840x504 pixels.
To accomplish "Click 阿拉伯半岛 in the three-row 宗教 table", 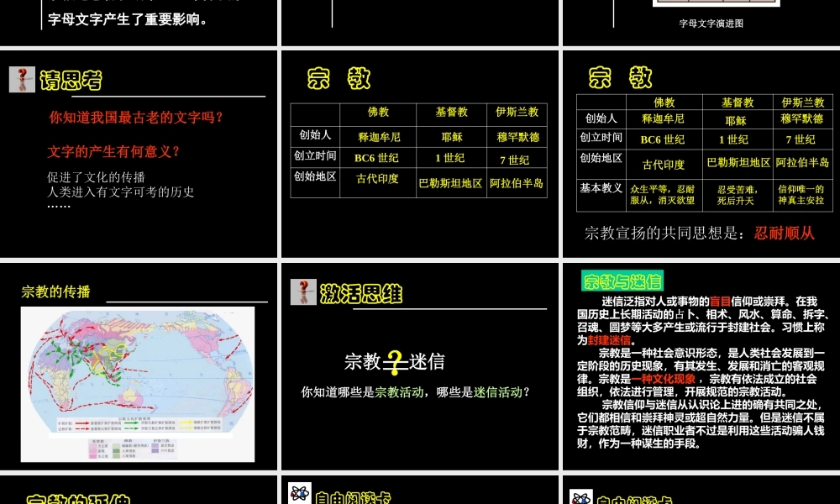I will (517, 183).
